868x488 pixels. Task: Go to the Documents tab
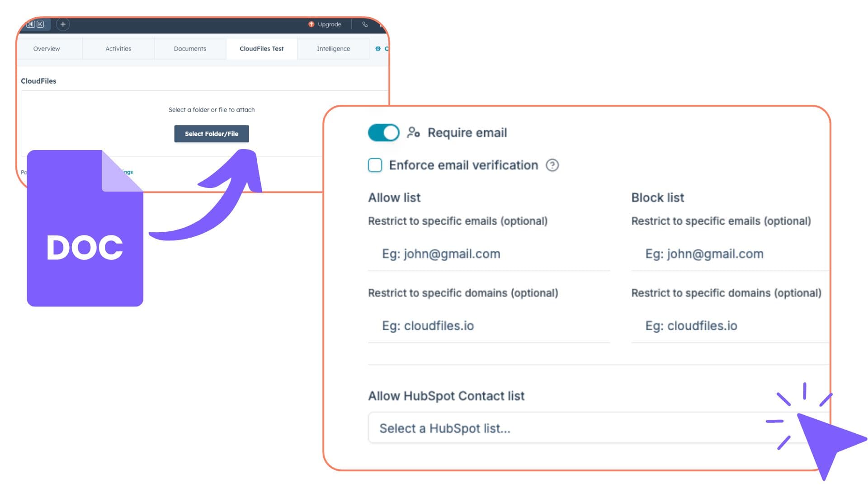tap(190, 49)
